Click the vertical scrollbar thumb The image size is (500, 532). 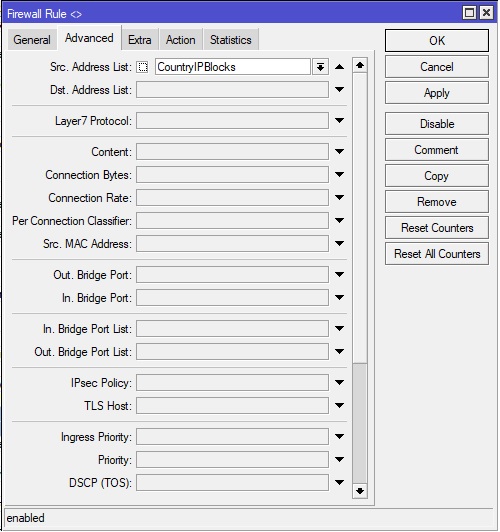click(x=360, y=423)
